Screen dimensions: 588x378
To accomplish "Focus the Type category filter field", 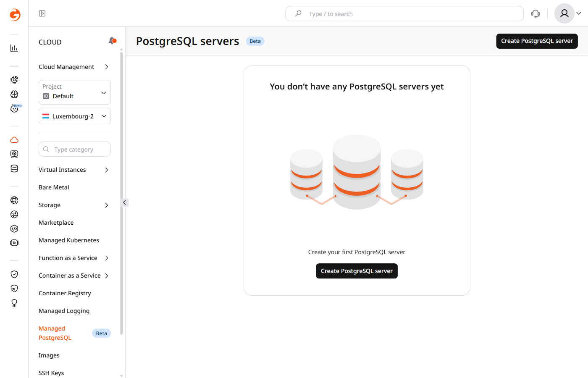I will [x=75, y=149].
